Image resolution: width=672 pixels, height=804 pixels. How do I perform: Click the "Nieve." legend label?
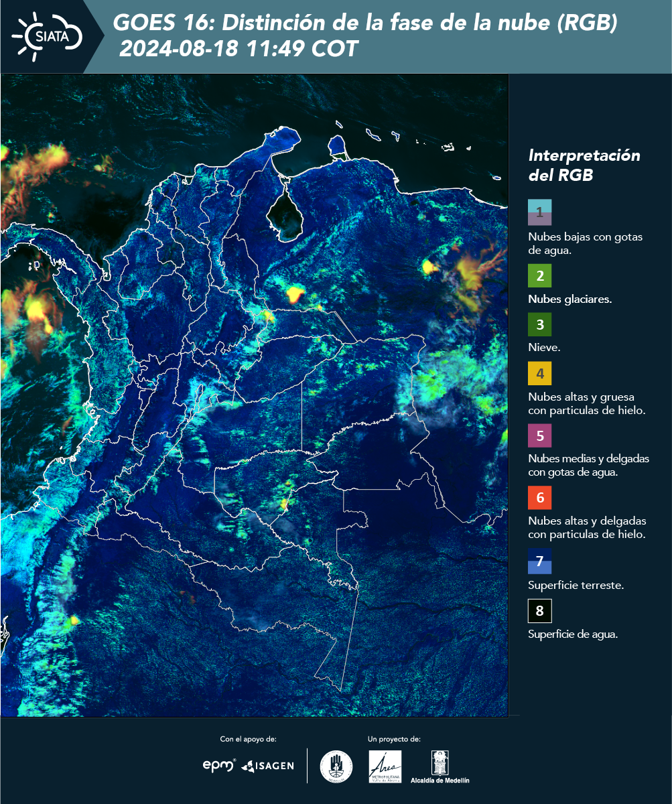coord(544,348)
